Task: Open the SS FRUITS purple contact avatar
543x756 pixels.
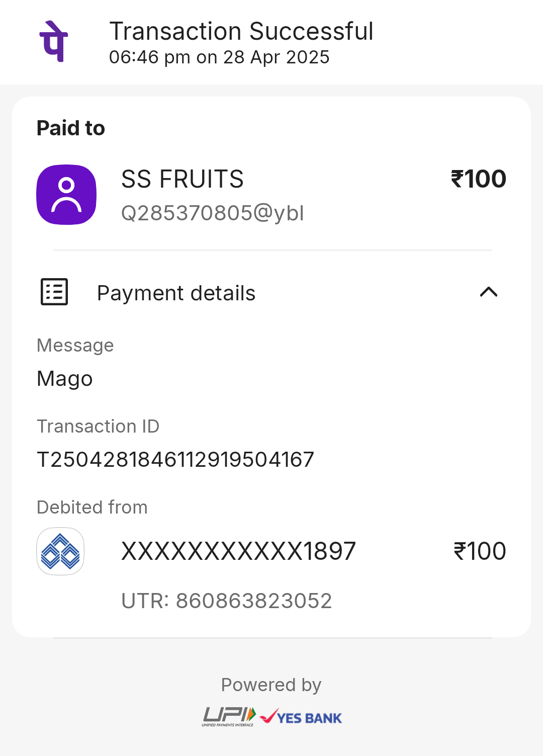Action: point(66,195)
